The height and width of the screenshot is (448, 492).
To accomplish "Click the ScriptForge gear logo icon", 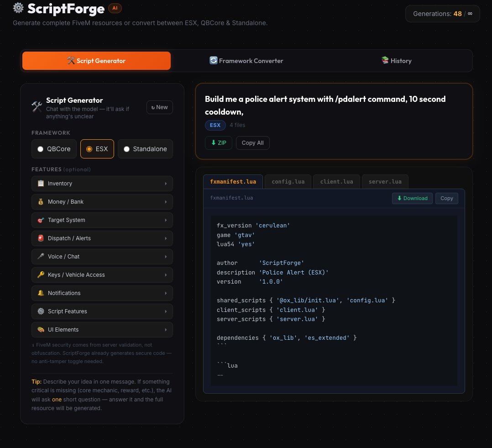I will [x=18, y=8].
